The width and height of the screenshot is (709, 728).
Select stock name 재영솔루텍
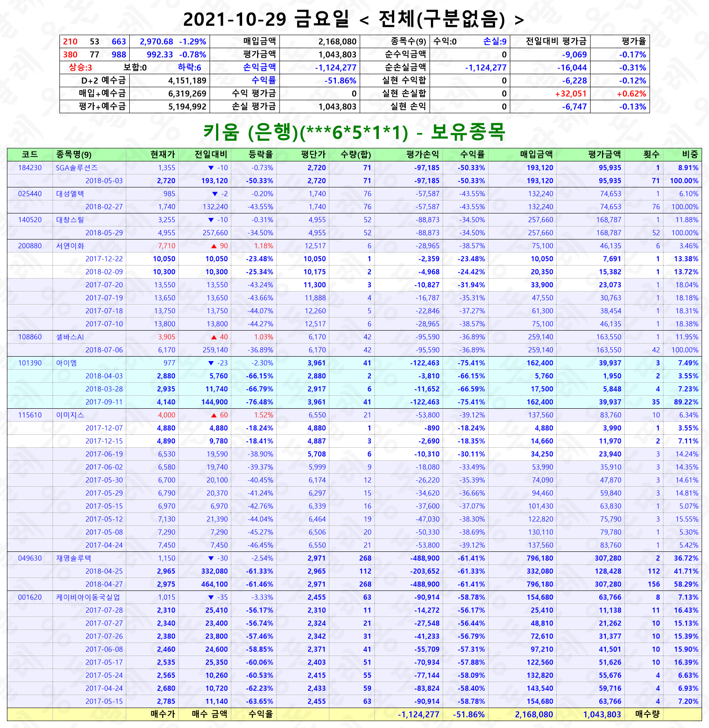pyautogui.click(x=73, y=558)
